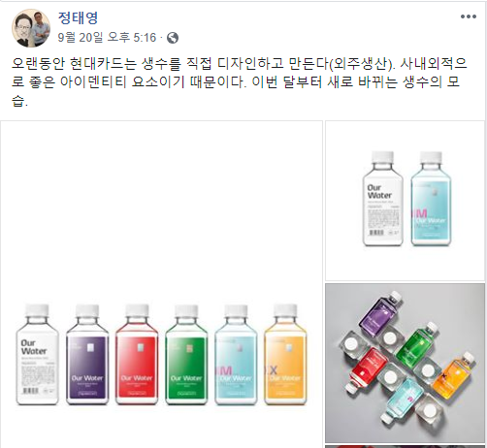Open the three-dots post options menu
This screenshot has height=448, width=487.
point(469,16)
